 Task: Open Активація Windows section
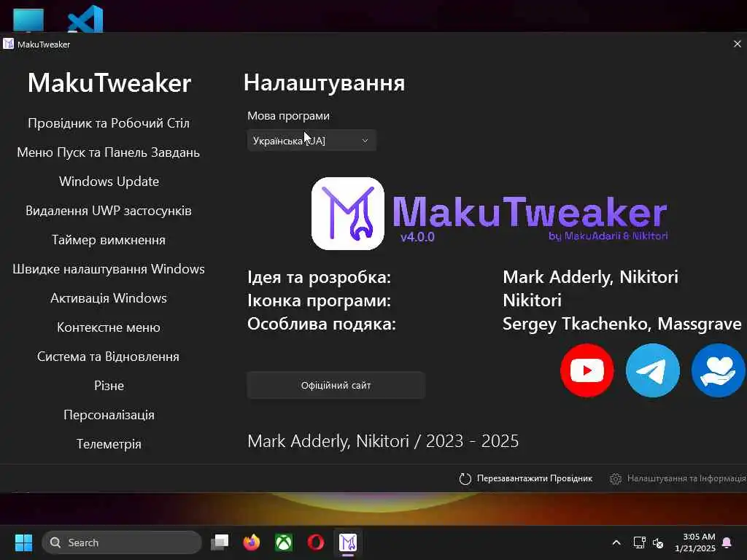(109, 298)
